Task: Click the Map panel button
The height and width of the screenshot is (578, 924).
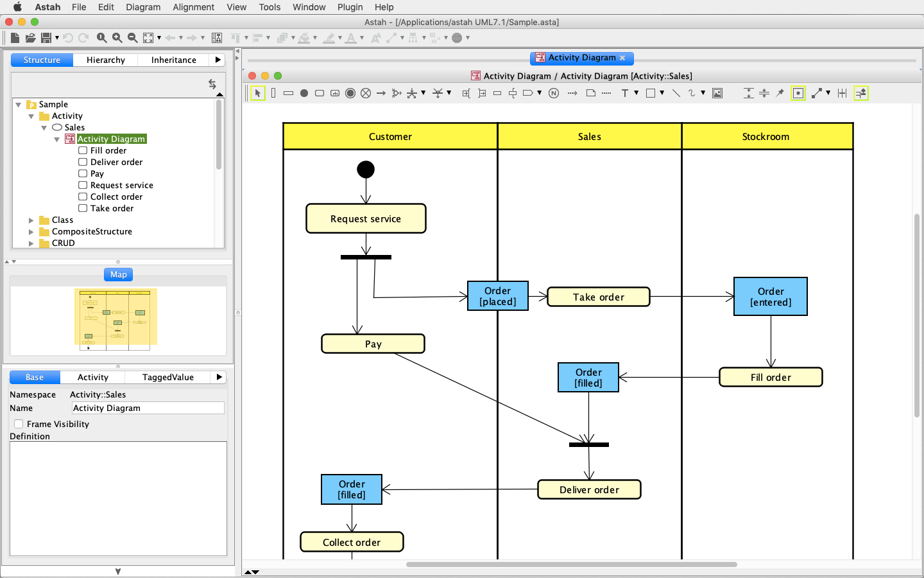Action: click(119, 274)
